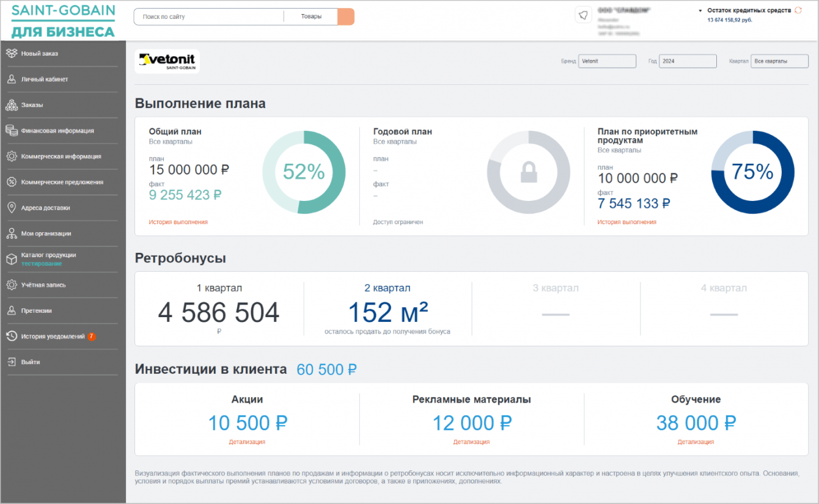The width and height of the screenshot is (819, 504).
Task: Click the Orders pyramid icon in sidebar
Action: 11,105
